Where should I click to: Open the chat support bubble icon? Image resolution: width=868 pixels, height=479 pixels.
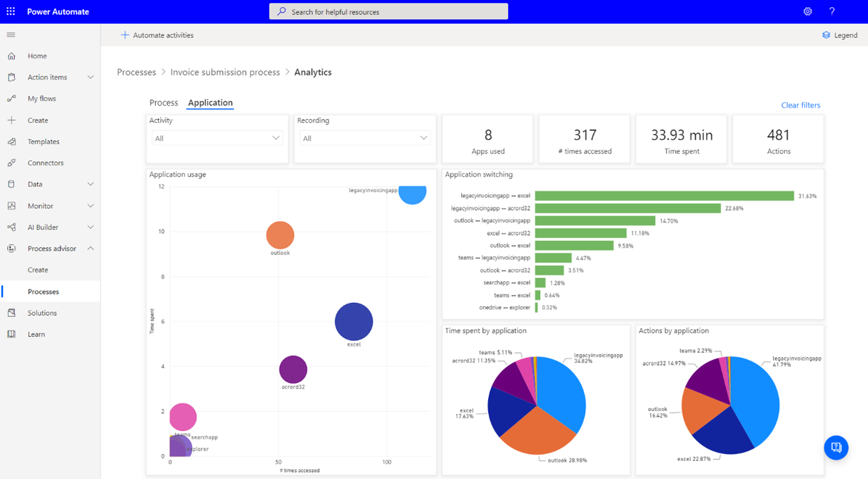(x=836, y=447)
